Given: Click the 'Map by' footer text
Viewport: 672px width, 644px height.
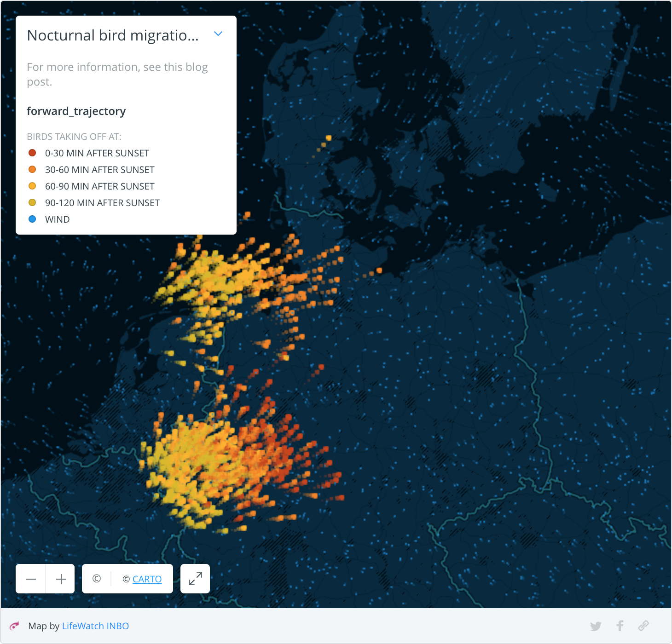Looking at the screenshot, I should pos(44,626).
